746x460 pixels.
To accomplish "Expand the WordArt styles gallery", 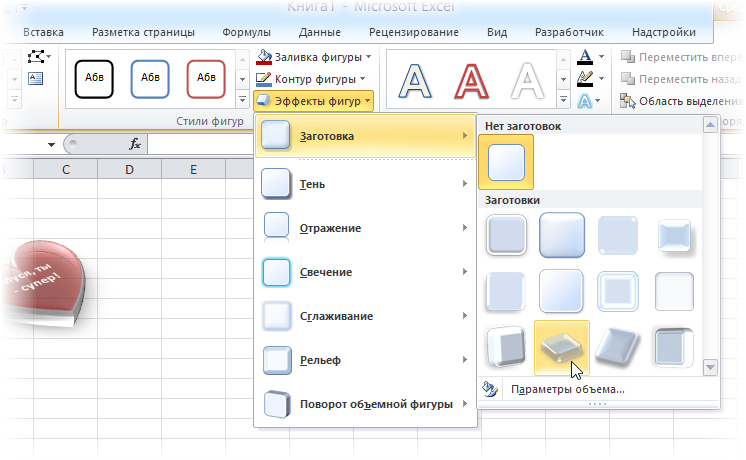I will (563, 99).
